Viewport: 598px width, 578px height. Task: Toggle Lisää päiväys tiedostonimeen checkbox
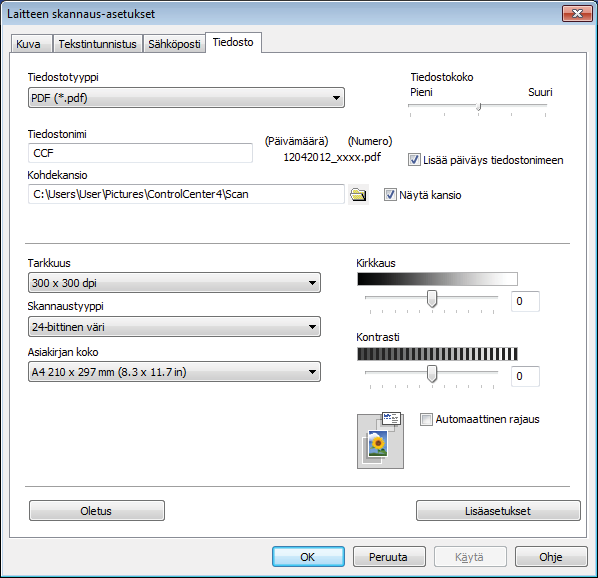pyautogui.click(x=414, y=160)
